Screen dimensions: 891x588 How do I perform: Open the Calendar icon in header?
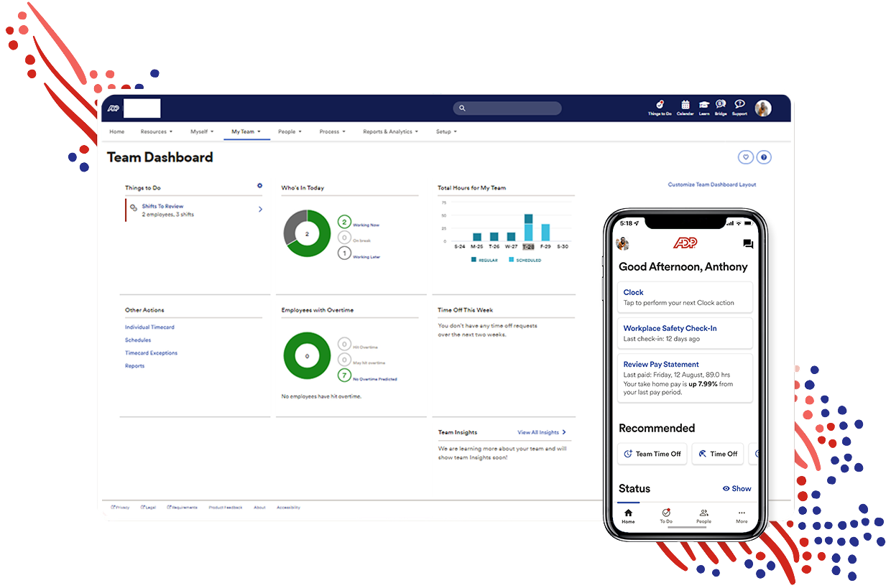coord(685,107)
